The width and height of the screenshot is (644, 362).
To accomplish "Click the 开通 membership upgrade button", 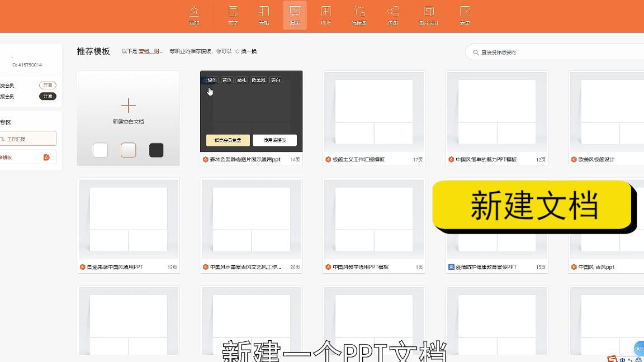I will pyautogui.click(x=48, y=85).
